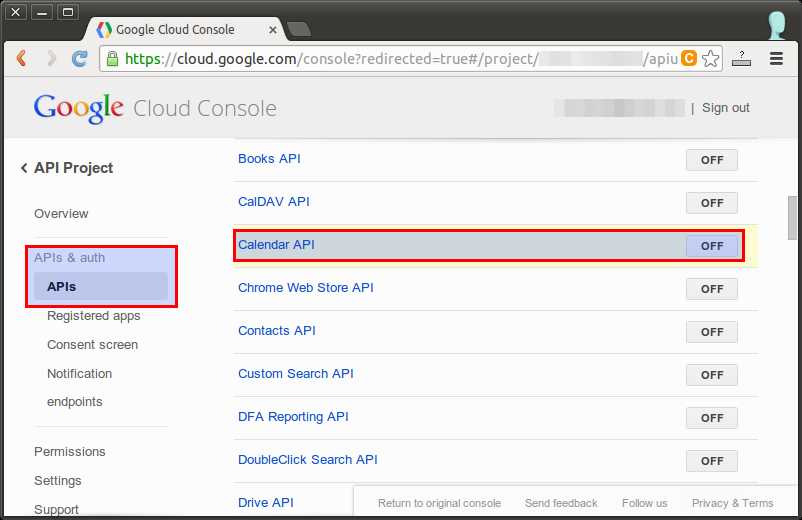802x520 pixels.
Task: Bookmark the page with the star icon
Action: pyautogui.click(x=710, y=59)
